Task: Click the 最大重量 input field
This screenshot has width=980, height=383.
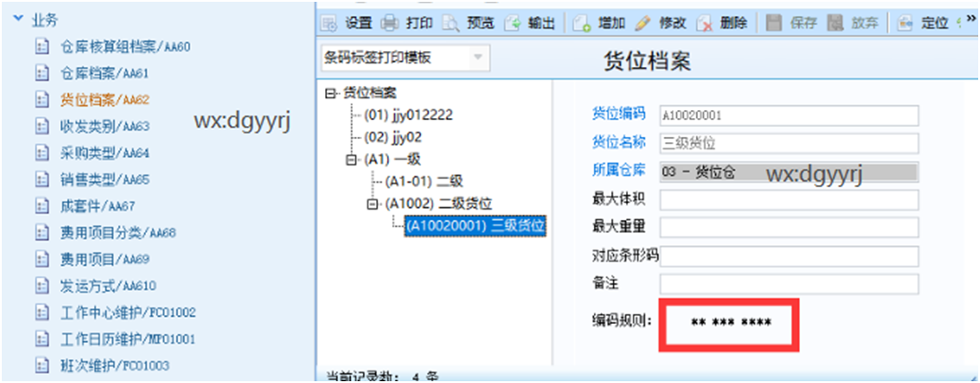Action: [x=789, y=227]
